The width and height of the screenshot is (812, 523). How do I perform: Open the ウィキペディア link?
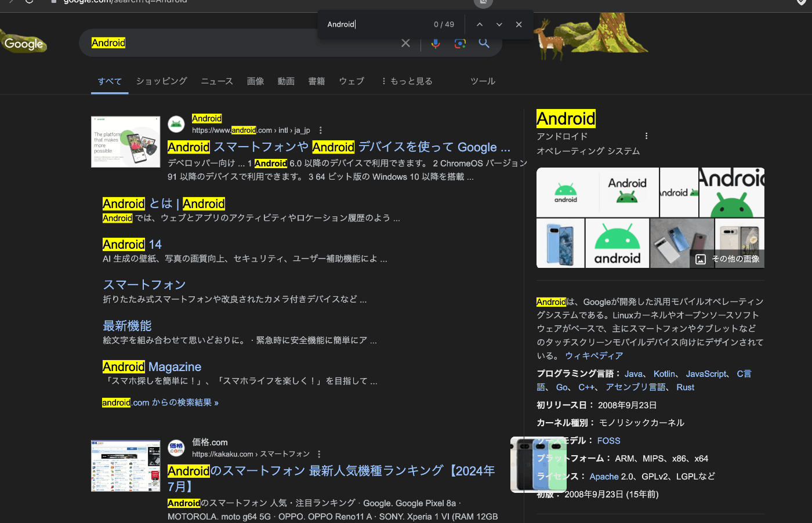click(x=594, y=355)
